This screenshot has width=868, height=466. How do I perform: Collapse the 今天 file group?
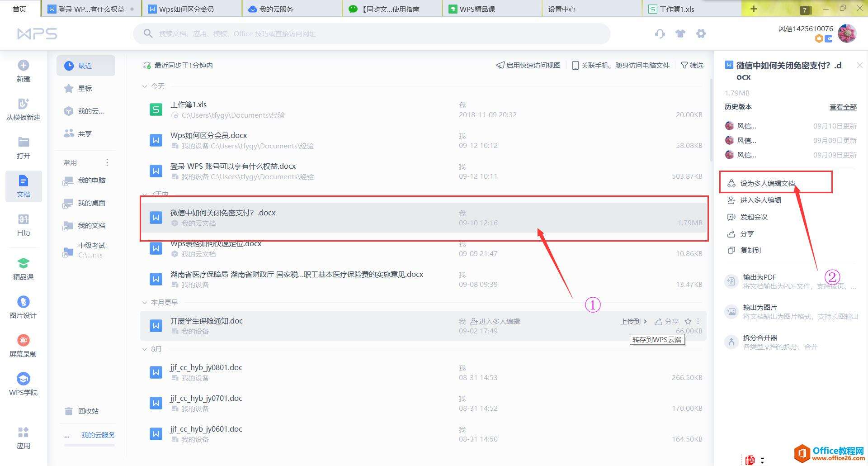(145, 86)
